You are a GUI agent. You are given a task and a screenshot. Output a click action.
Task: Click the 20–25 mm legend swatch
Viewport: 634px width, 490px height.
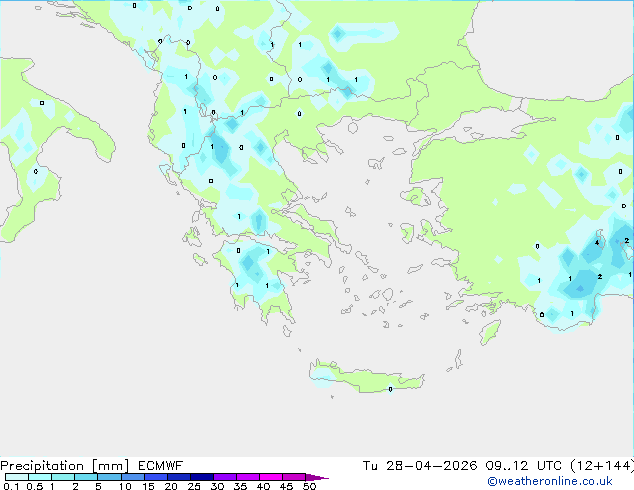(x=179, y=477)
